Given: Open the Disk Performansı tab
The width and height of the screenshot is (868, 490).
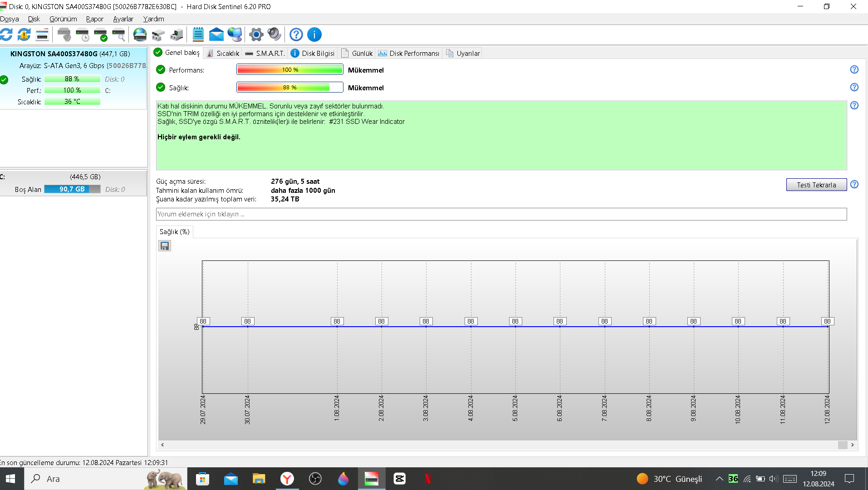Looking at the screenshot, I should (x=409, y=53).
